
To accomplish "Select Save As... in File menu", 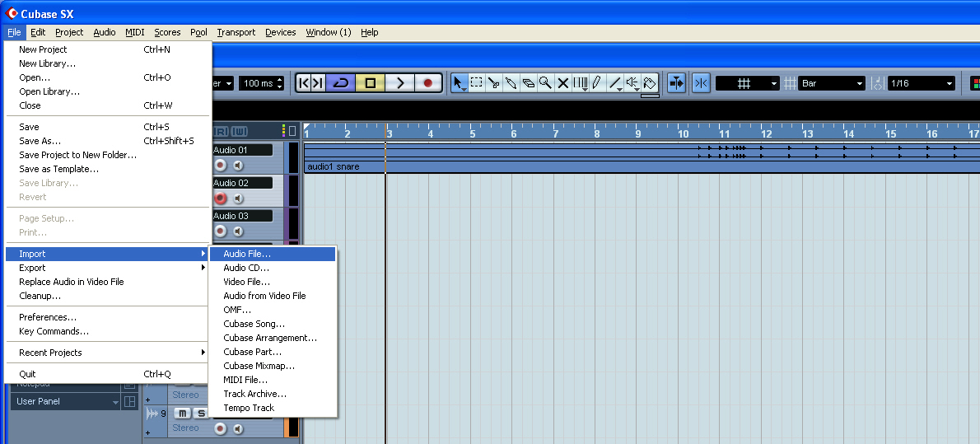I will point(108,141).
